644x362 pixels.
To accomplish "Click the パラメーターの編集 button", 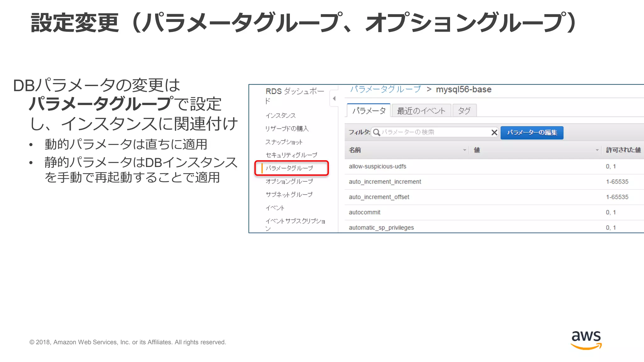I will (531, 133).
